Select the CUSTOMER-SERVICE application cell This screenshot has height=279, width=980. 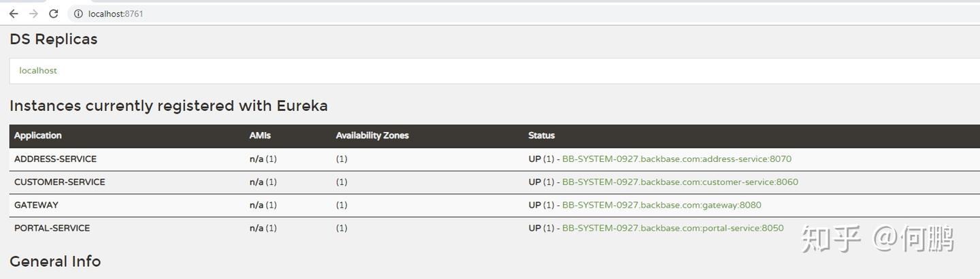(x=60, y=182)
